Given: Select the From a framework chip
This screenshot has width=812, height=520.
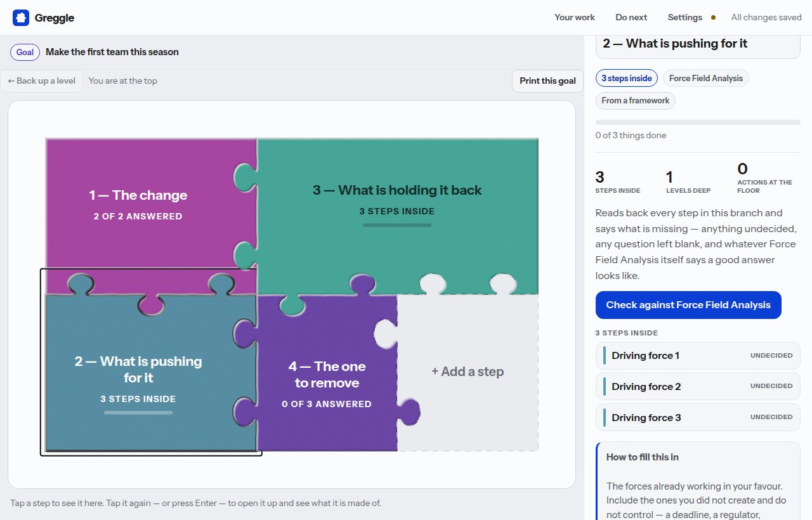Looking at the screenshot, I should [636, 100].
